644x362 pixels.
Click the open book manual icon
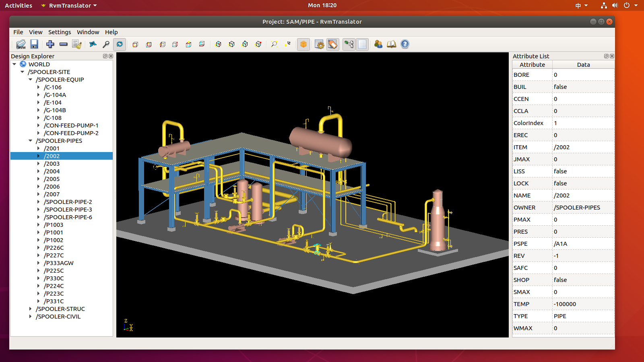[x=391, y=44]
